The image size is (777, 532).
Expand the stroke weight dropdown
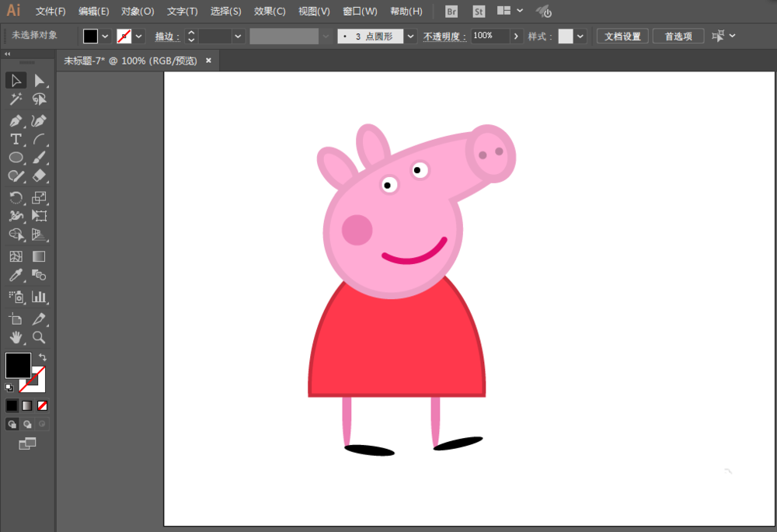coord(238,37)
